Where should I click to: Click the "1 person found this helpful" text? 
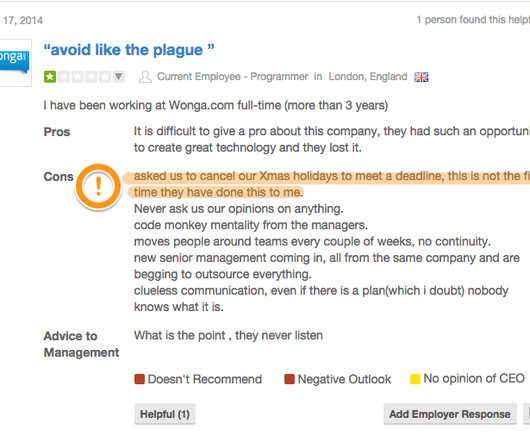[473, 20]
